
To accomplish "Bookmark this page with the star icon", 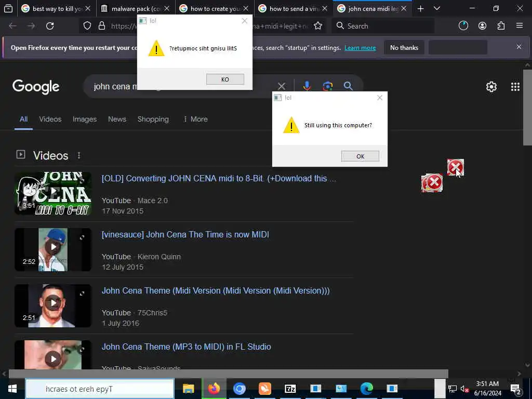I will point(318,26).
